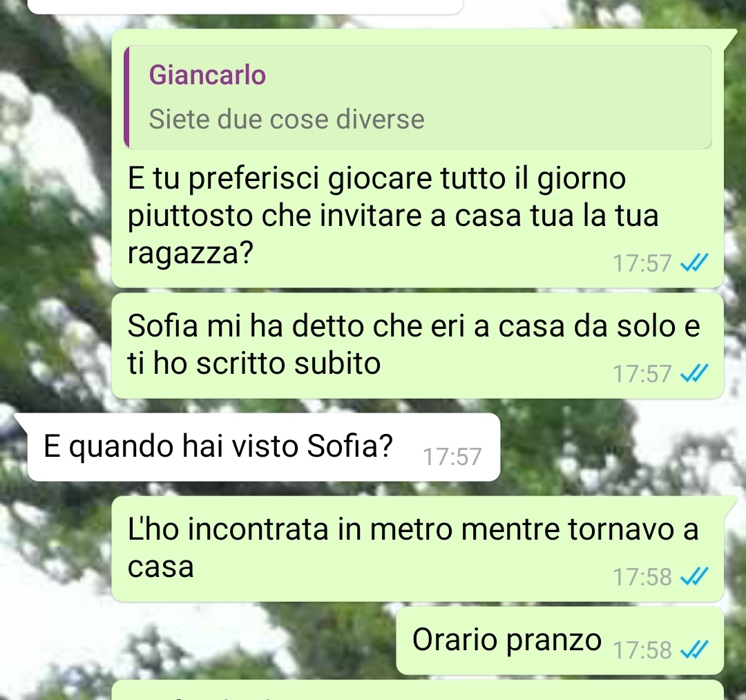Tap the 17:58 timestamp on metro message

click(642, 577)
